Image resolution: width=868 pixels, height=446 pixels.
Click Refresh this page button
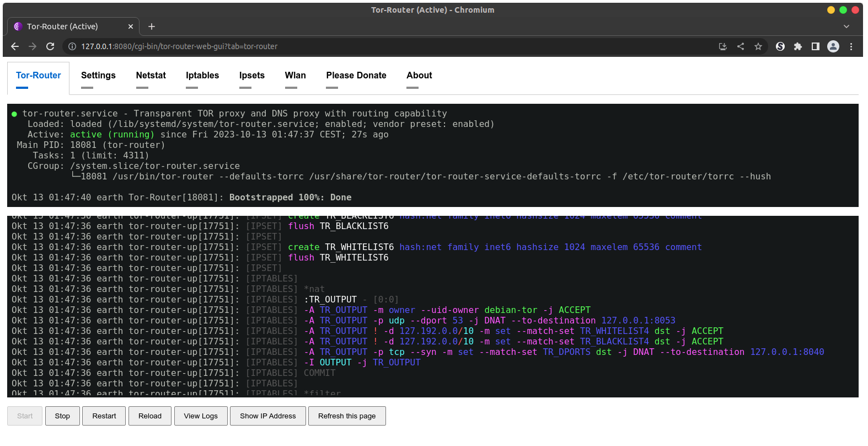347,416
